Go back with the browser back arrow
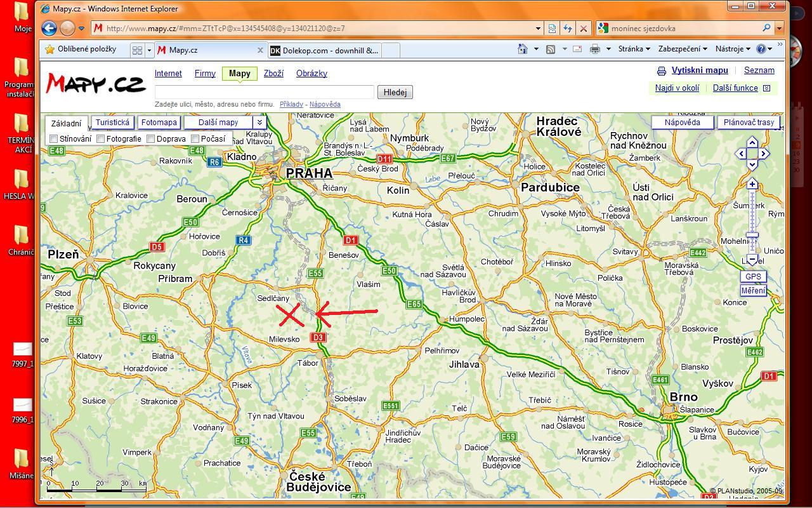Viewport: 812px width, 508px height. tap(49, 28)
